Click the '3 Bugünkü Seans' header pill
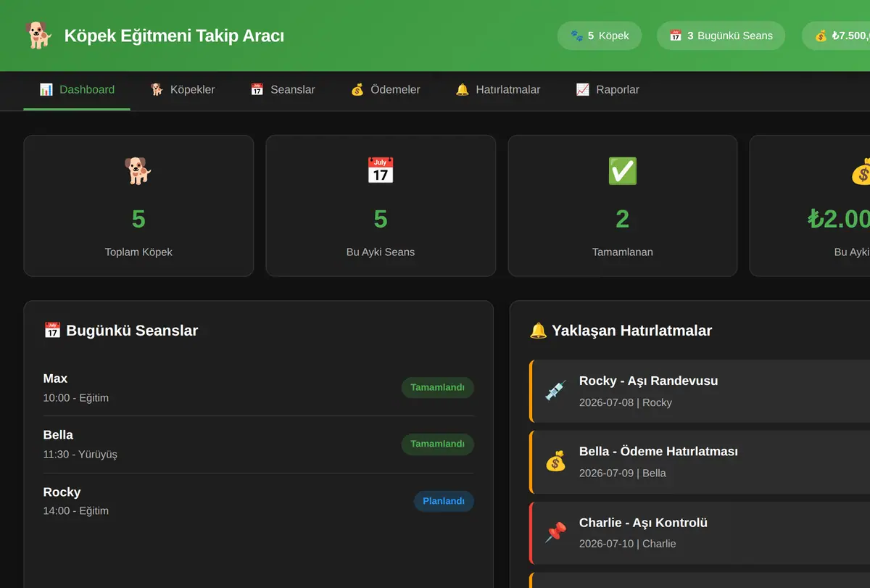The width and height of the screenshot is (870, 588). point(721,36)
